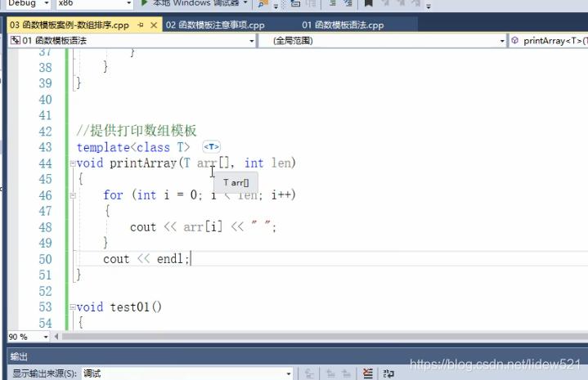Click the clear all output icon
588x380 pixels.
(368, 373)
